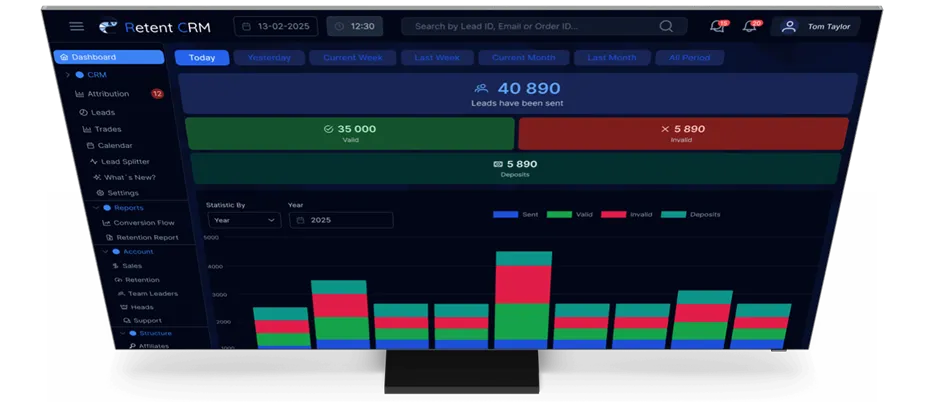Click the Trades icon in sidebar
This screenshot has width=925, height=402.
tap(87, 129)
